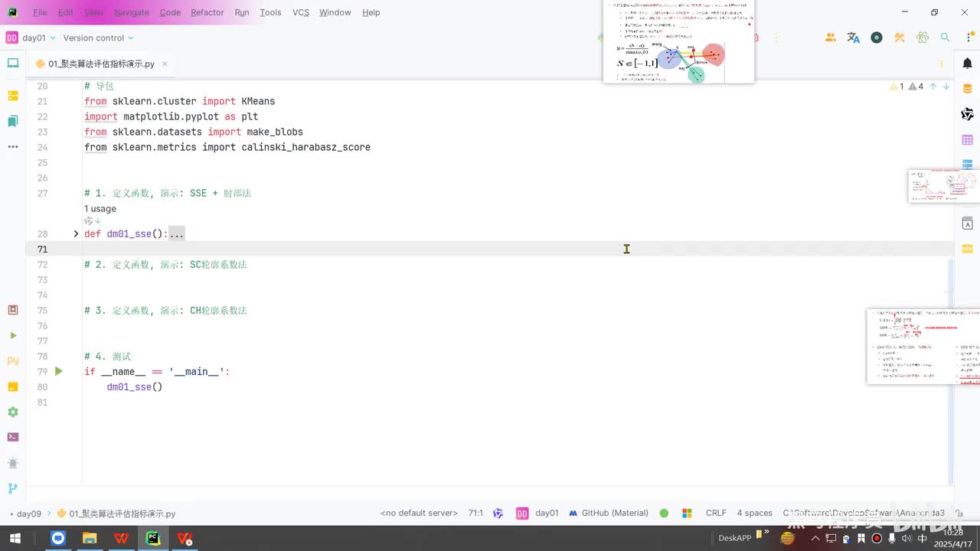Click the 1 usage hint above dm01_sse

click(x=100, y=208)
